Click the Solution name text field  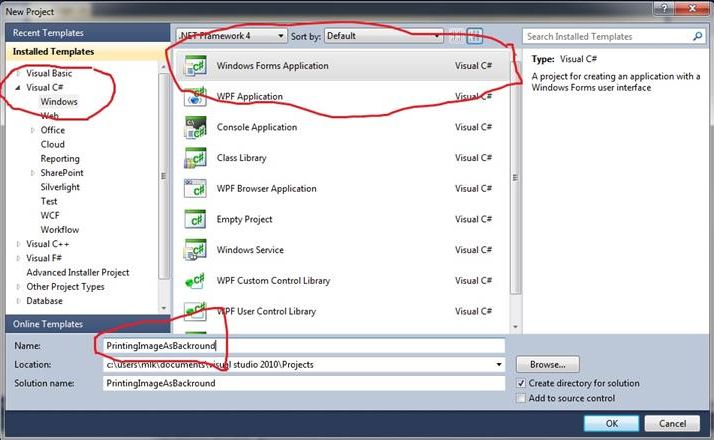[x=304, y=384]
